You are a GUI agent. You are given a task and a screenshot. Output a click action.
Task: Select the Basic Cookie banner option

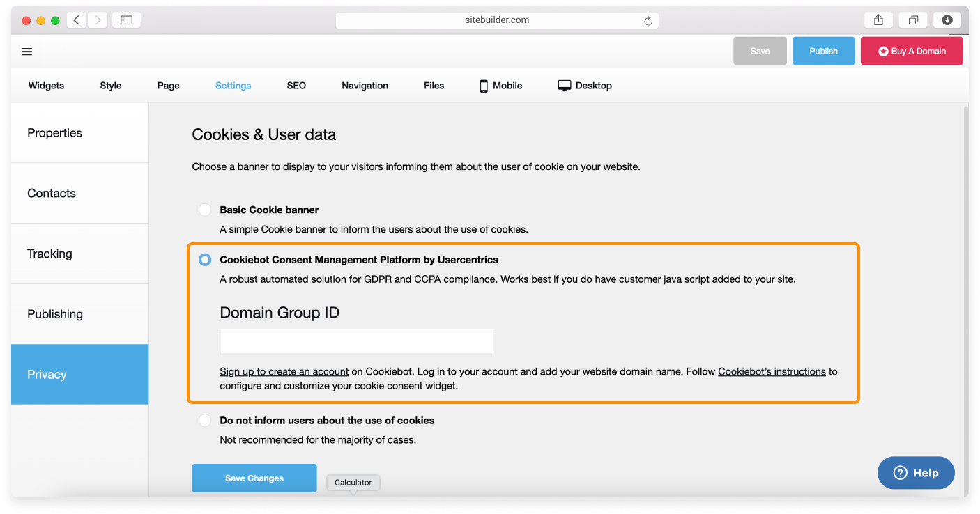tap(205, 210)
